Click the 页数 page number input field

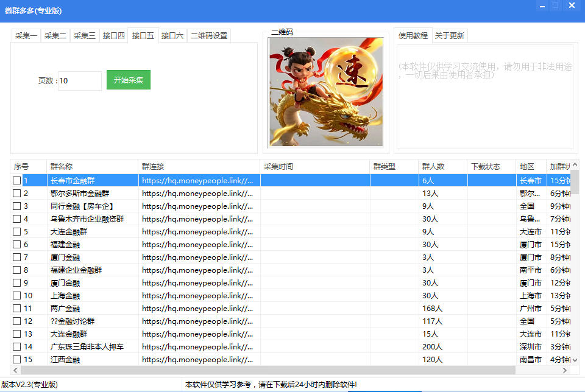(x=79, y=79)
